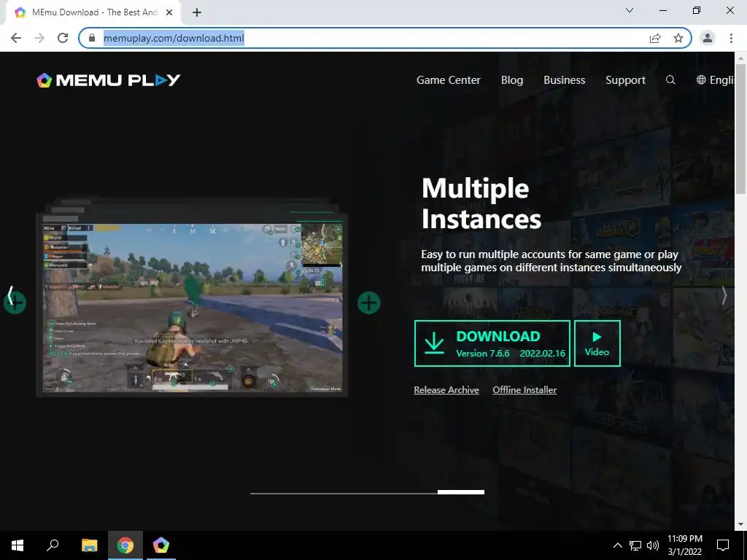Click the Multiple Instances heading
Screen dimensions: 747x560
481,203
